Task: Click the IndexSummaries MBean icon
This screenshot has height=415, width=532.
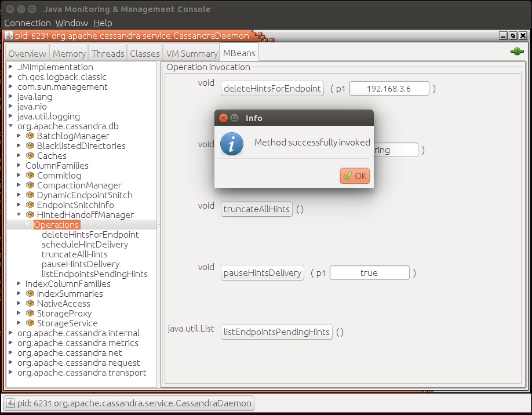Action: [x=30, y=293]
